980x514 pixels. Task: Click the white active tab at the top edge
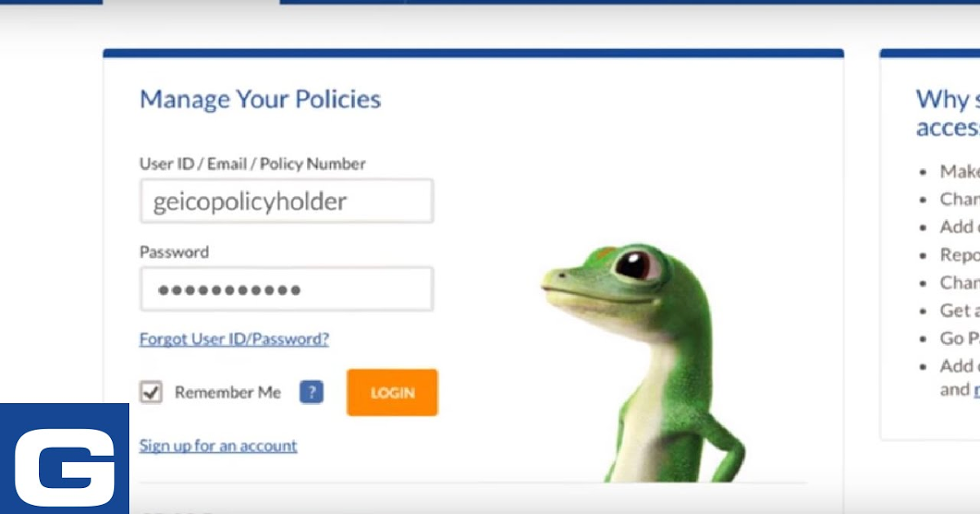191,2
